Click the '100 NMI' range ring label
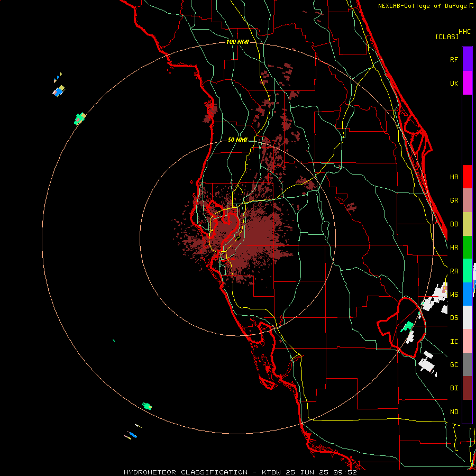The image size is (476, 476). 237,42
